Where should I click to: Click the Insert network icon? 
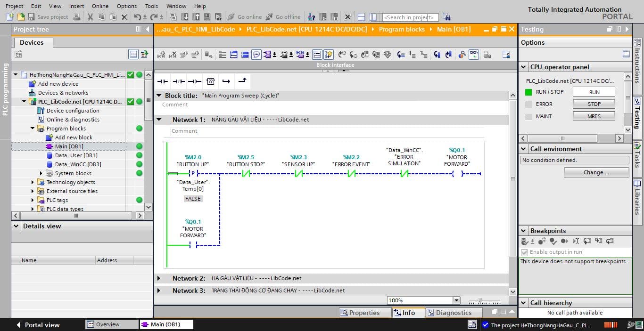pyautogui.click(x=161, y=55)
